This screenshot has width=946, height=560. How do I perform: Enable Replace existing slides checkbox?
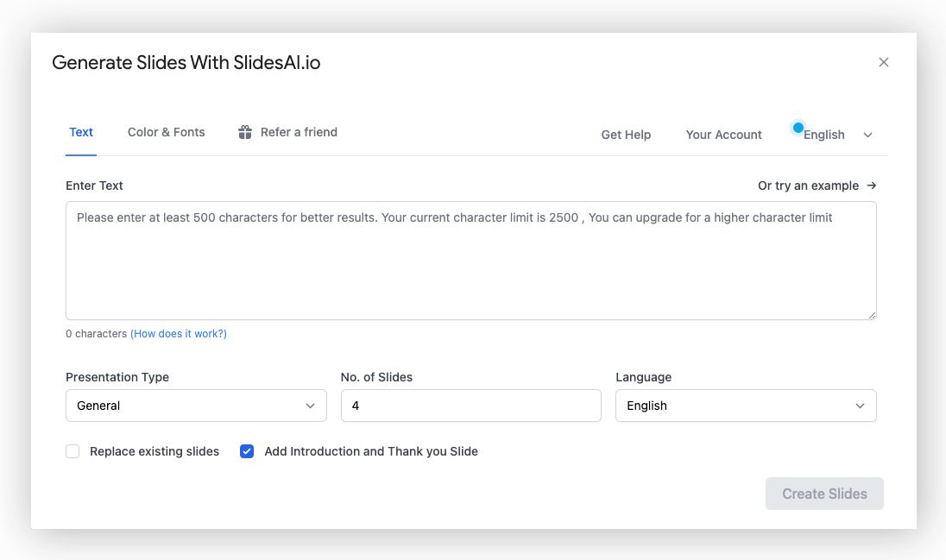pos(73,451)
